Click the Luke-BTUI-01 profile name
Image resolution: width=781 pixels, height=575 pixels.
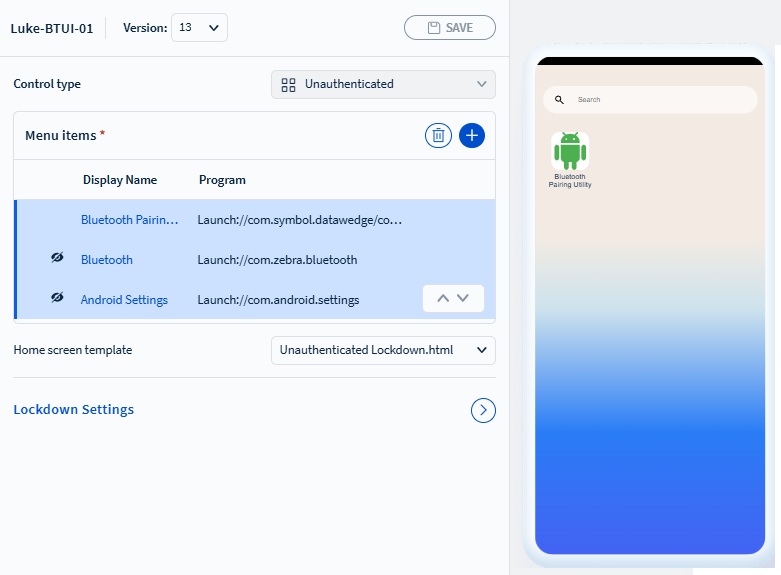tap(52, 28)
